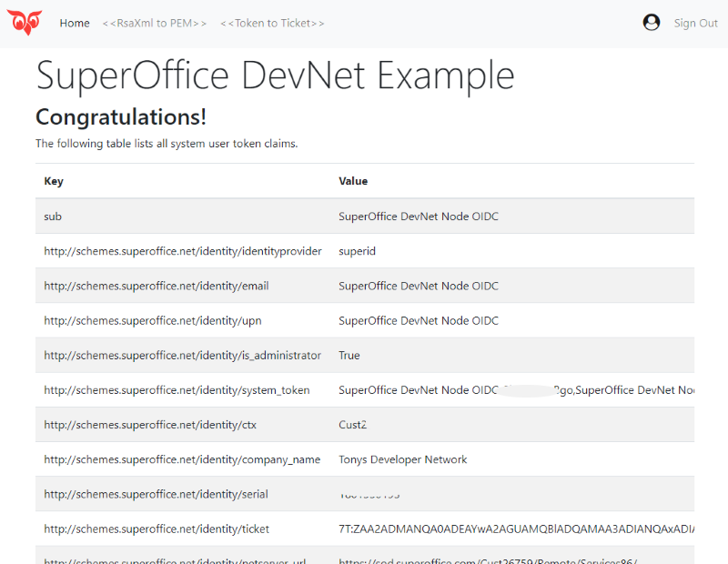Select the sub key cell
728x564 pixels.
tap(53, 217)
